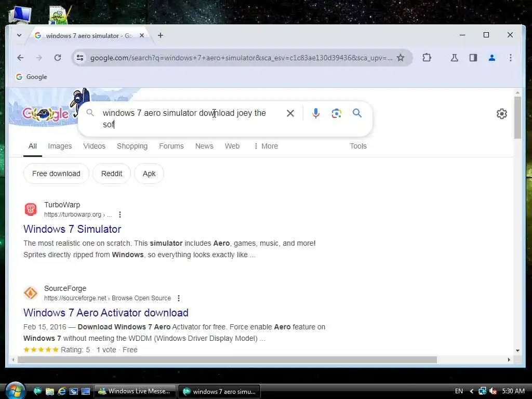Switch to Videos results tab

click(95, 146)
